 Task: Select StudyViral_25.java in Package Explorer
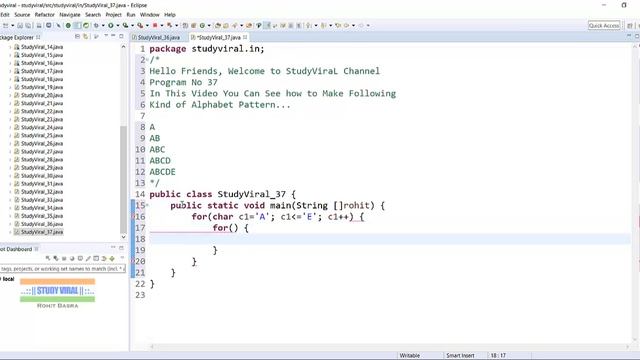(42, 136)
